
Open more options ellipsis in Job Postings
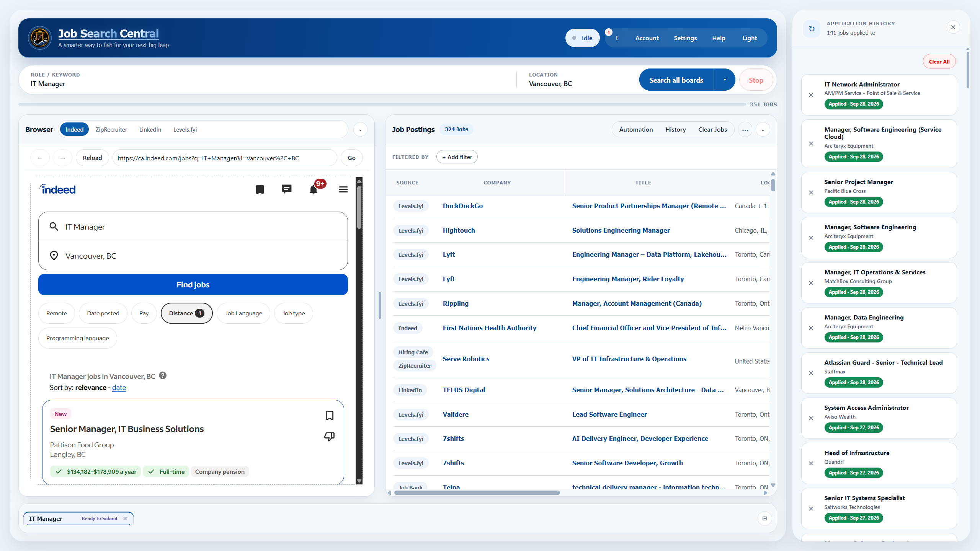[x=745, y=130]
